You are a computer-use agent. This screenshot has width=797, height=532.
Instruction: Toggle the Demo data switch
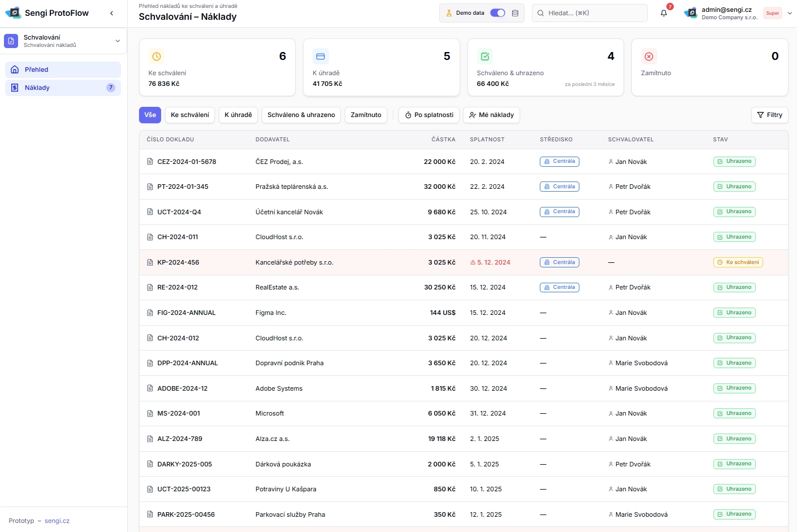tap(497, 13)
